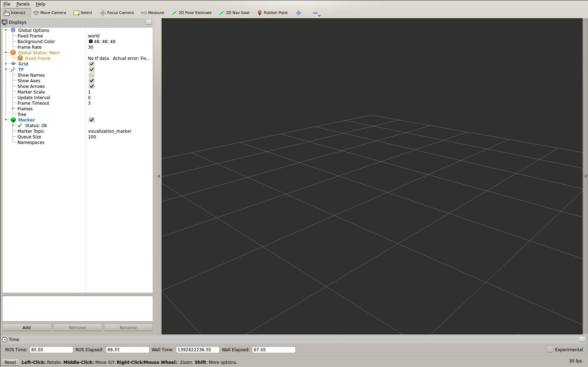
Task: Collapse the TF tree node
Action: (6, 69)
